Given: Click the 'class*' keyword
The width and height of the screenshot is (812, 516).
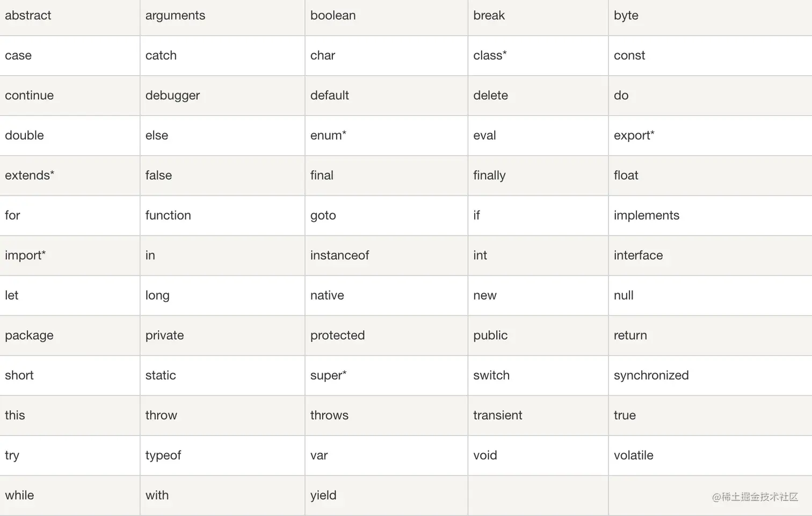Looking at the screenshot, I should (490, 55).
